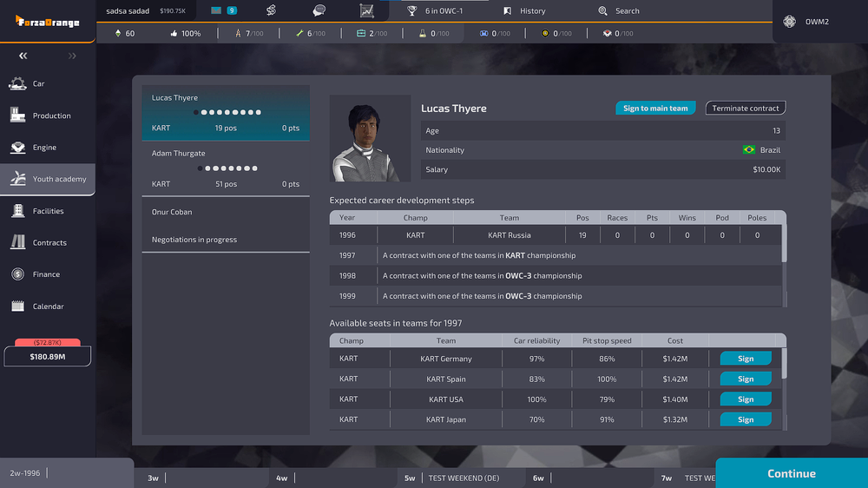
Task: Click the 100% thumbs-up approval icon
Action: [174, 33]
